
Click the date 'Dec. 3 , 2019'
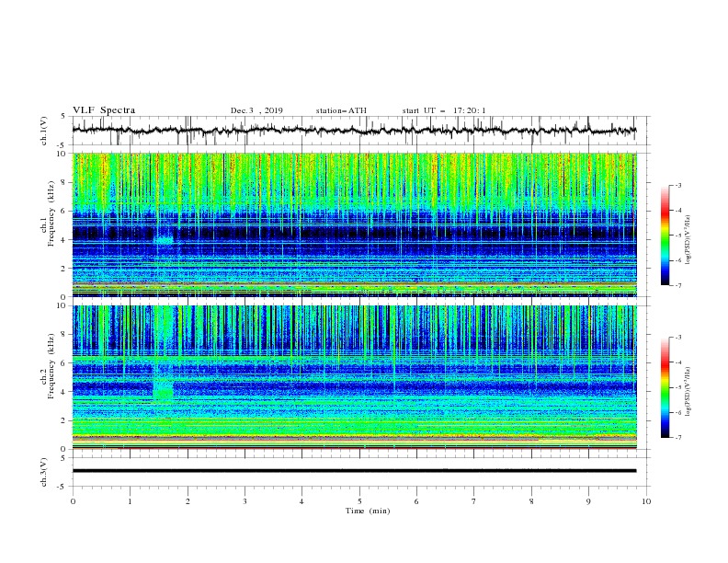(256, 110)
